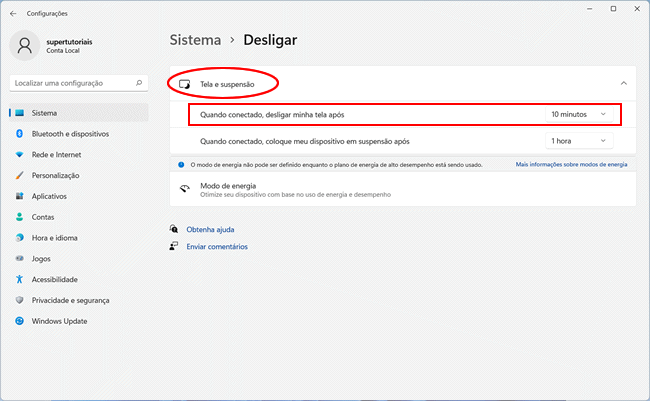Go to Contas in the sidebar
This screenshot has width=650, height=401.
[x=43, y=217]
